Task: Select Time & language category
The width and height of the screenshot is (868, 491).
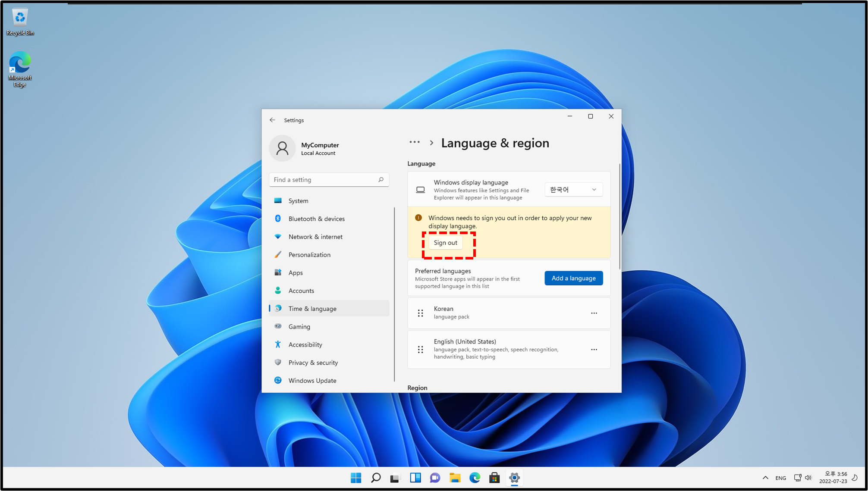Action: [x=329, y=309]
